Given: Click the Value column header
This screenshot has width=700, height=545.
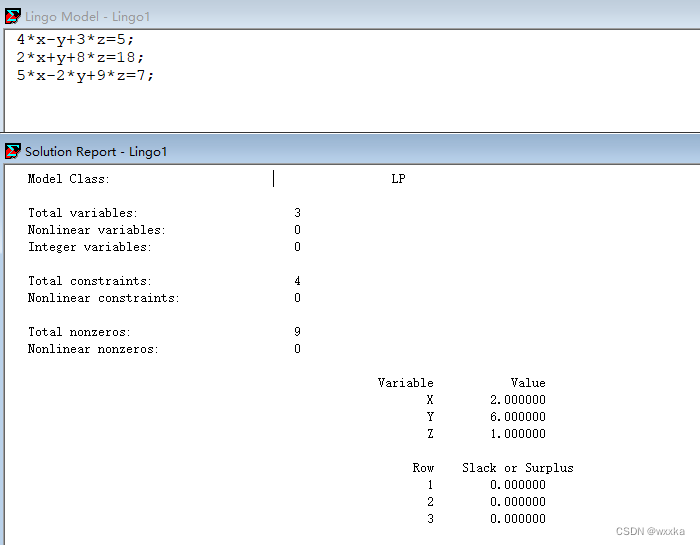Looking at the screenshot, I should click(528, 383).
